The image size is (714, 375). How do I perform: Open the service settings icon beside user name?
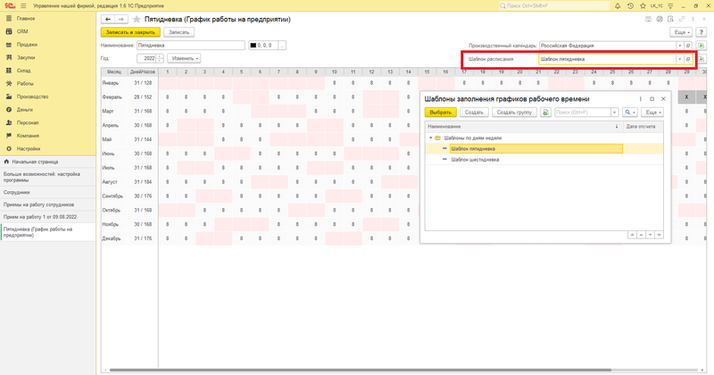(x=670, y=6)
